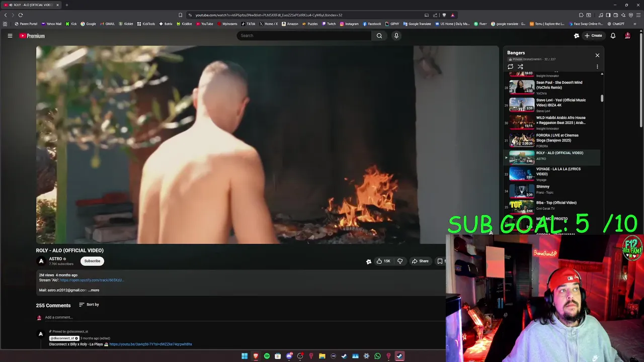Toggle playlist loop
Screen dimensions: 644x362
[x=510, y=66]
